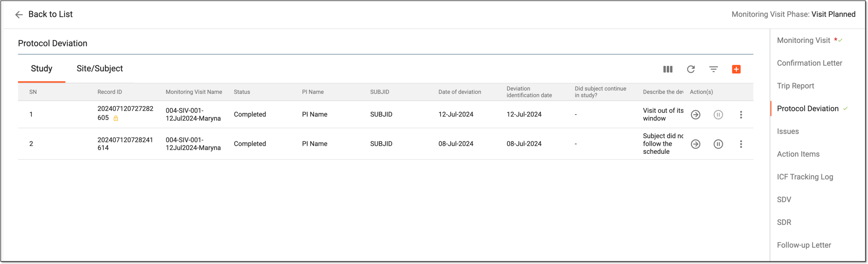Screen dimensions: 868x264
Task: Open Issues section
Action: [788, 131]
